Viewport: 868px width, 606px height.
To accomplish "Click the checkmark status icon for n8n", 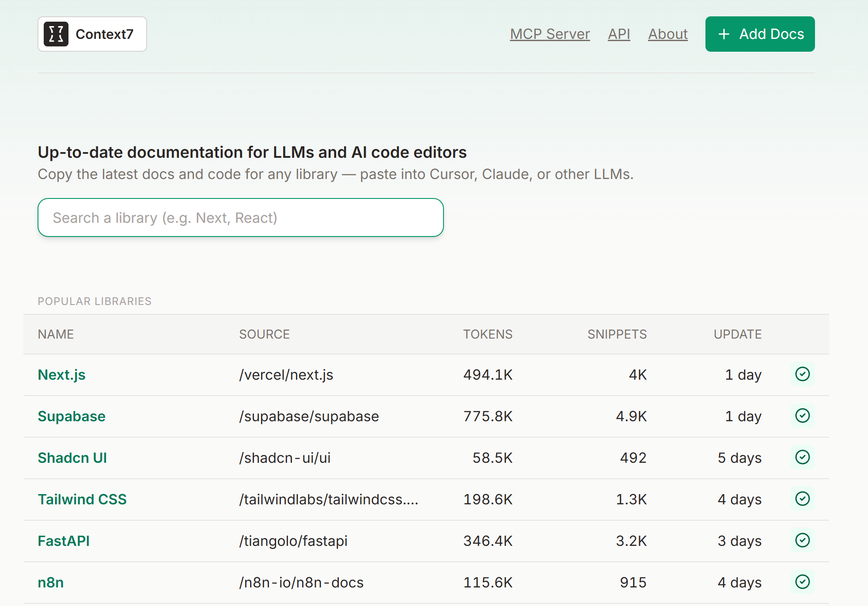I will (802, 582).
